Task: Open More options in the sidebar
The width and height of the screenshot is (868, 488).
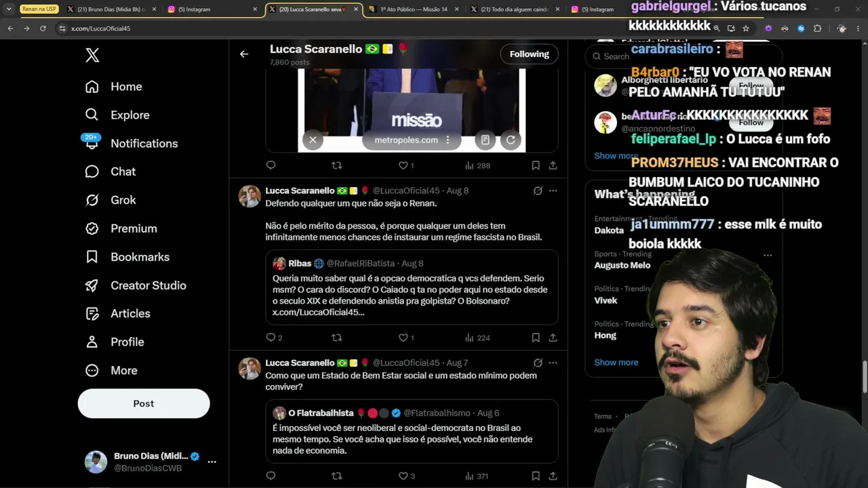Action: (111, 371)
